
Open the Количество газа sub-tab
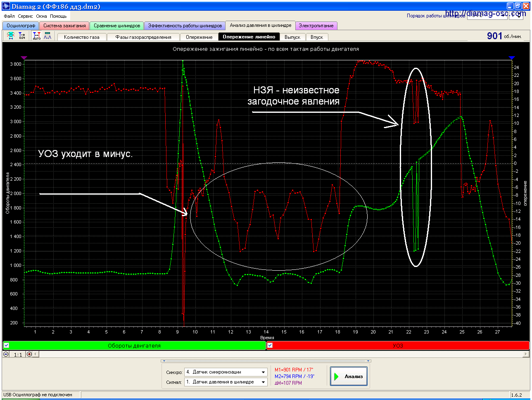point(82,37)
